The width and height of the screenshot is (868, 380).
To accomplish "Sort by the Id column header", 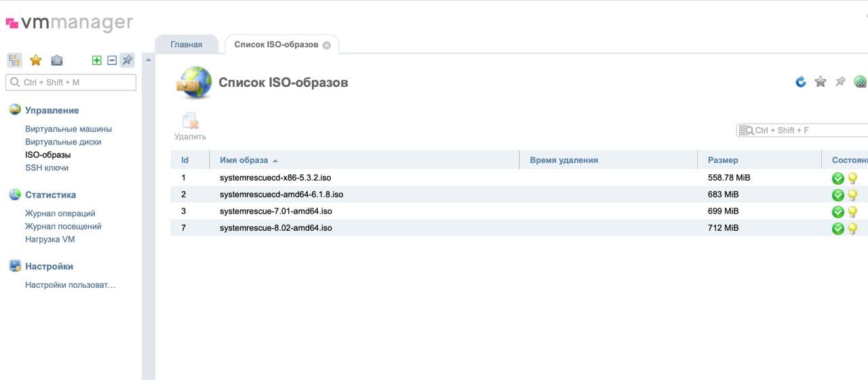I will [x=184, y=160].
